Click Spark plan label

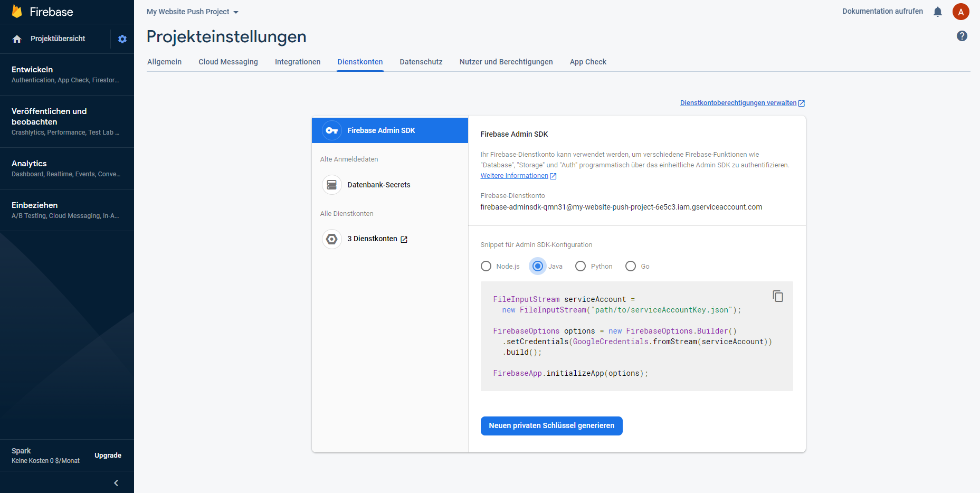click(21, 451)
